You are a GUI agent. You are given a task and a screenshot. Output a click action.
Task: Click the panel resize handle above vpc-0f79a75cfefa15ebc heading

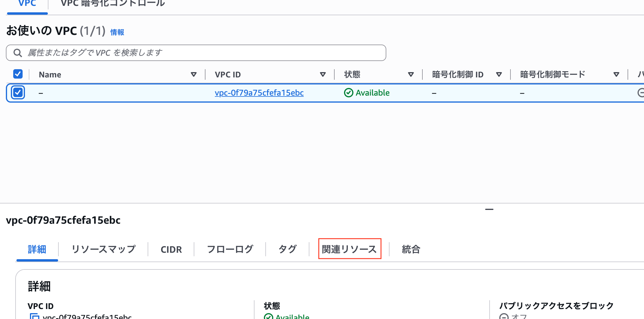pos(489,209)
